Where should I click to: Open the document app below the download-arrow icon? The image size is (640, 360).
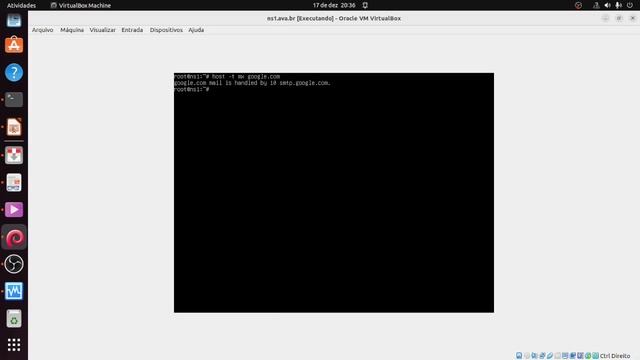tap(14, 182)
